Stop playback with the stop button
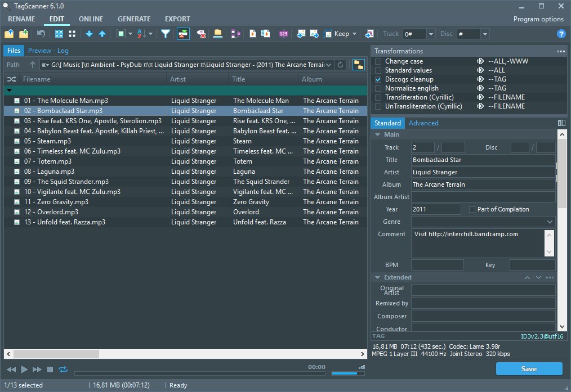The width and height of the screenshot is (571, 392). pyautogui.click(x=50, y=370)
